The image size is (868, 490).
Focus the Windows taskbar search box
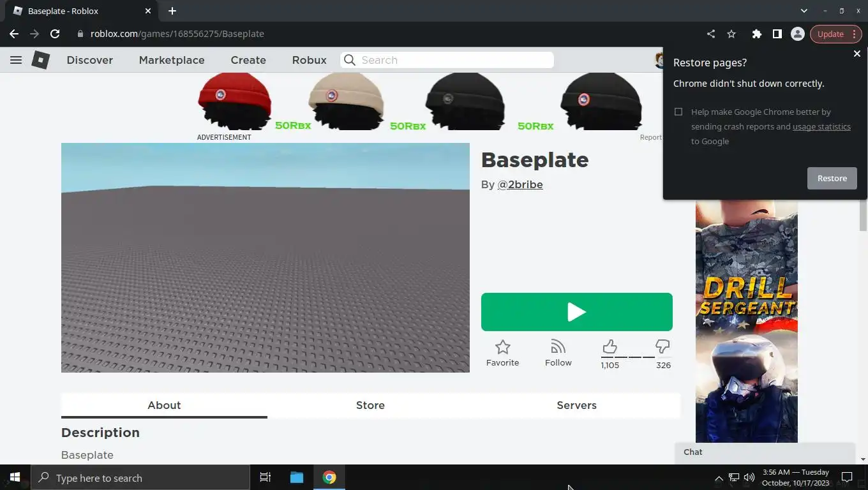pyautogui.click(x=140, y=477)
